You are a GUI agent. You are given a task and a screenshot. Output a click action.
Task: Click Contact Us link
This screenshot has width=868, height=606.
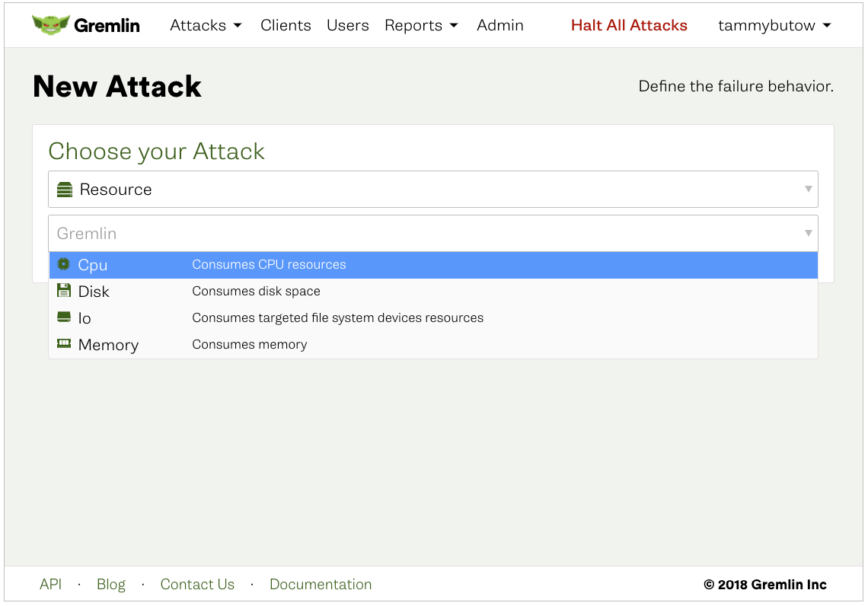pos(197,585)
